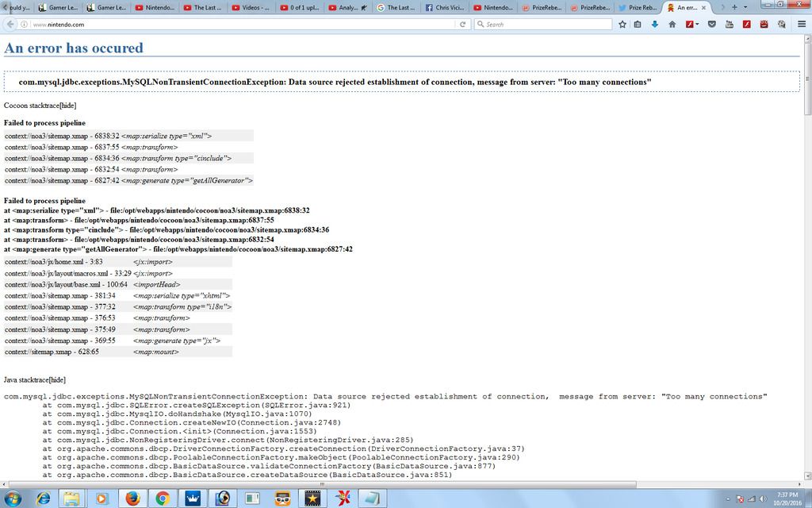812x508 pixels.
Task: Launch Google Chrome from the taskbar
Action: point(163,498)
